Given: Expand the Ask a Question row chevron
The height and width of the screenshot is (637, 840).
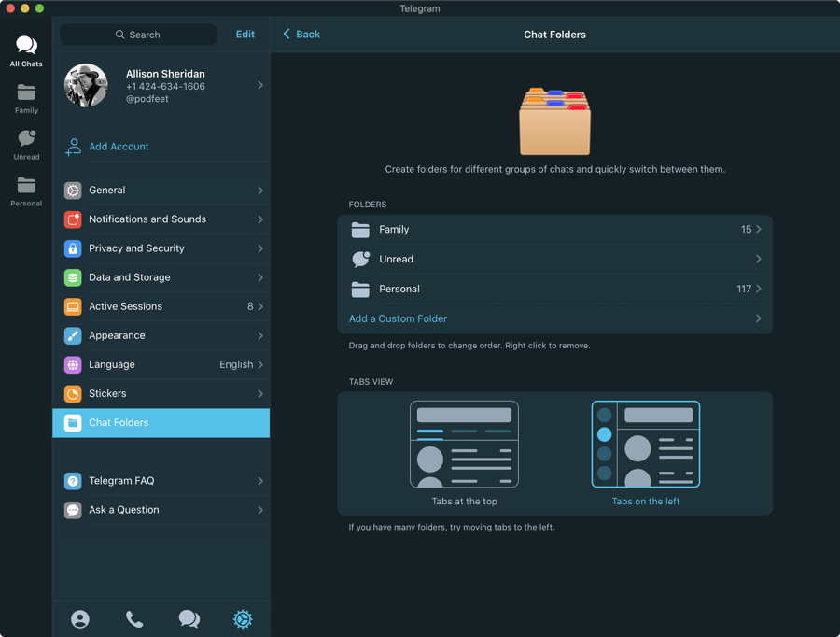Looking at the screenshot, I should [260, 510].
